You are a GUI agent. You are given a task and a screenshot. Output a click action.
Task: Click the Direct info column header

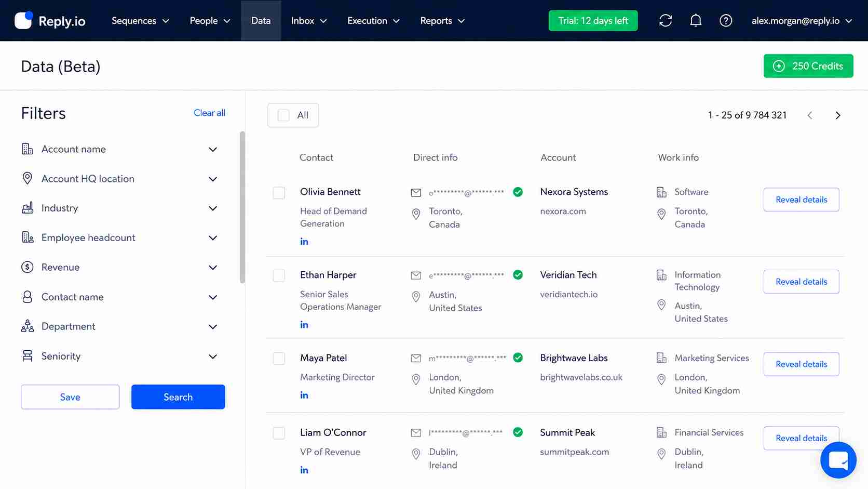435,157
